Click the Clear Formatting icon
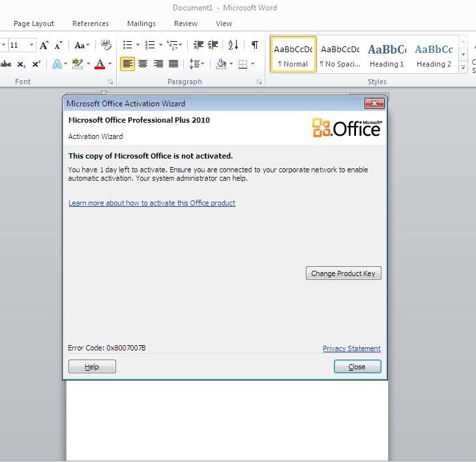This screenshot has height=462, width=476. click(x=106, y=45)
